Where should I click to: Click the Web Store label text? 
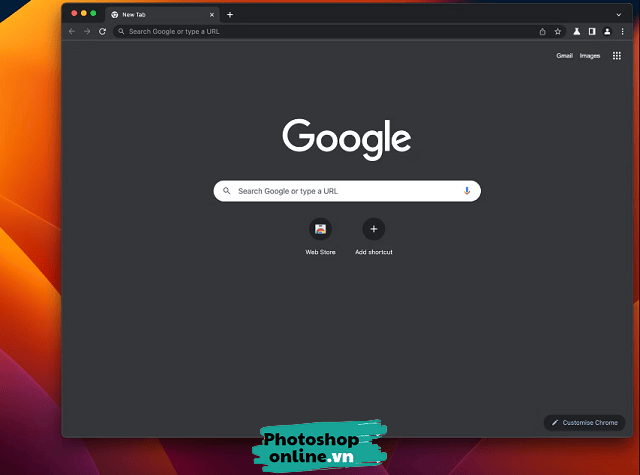point(320,252)
